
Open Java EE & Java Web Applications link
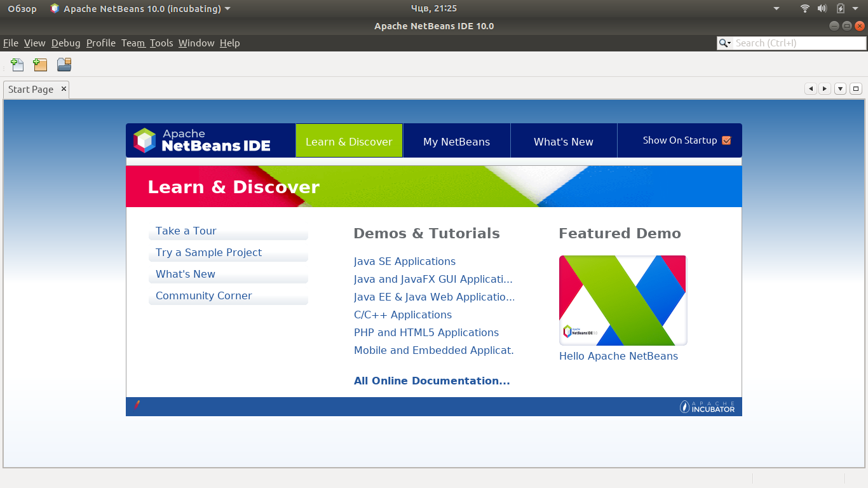435,297
